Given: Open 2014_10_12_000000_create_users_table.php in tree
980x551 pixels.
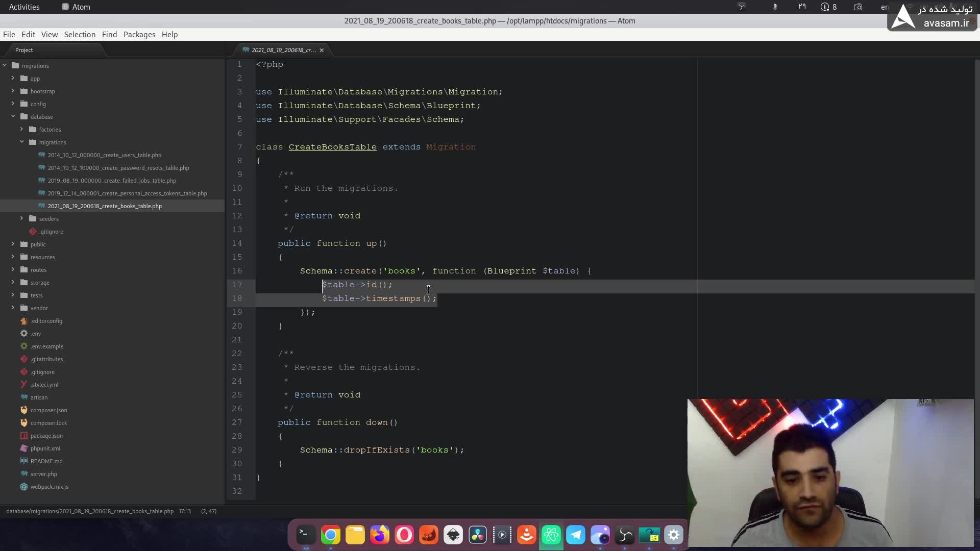Looking at the screenshot, I should click(104, 155).
